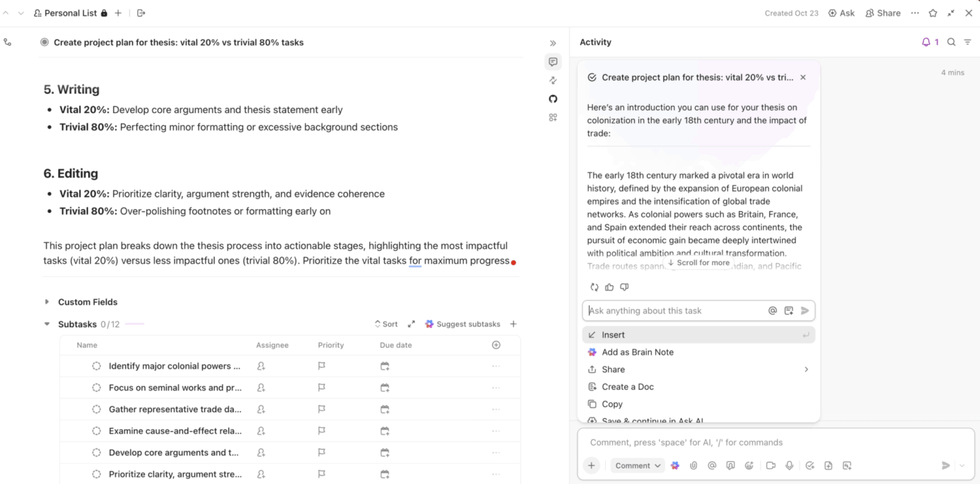Open the GitHub integration icon
This screenshot has height=484, width=980.
pos(553,99)
